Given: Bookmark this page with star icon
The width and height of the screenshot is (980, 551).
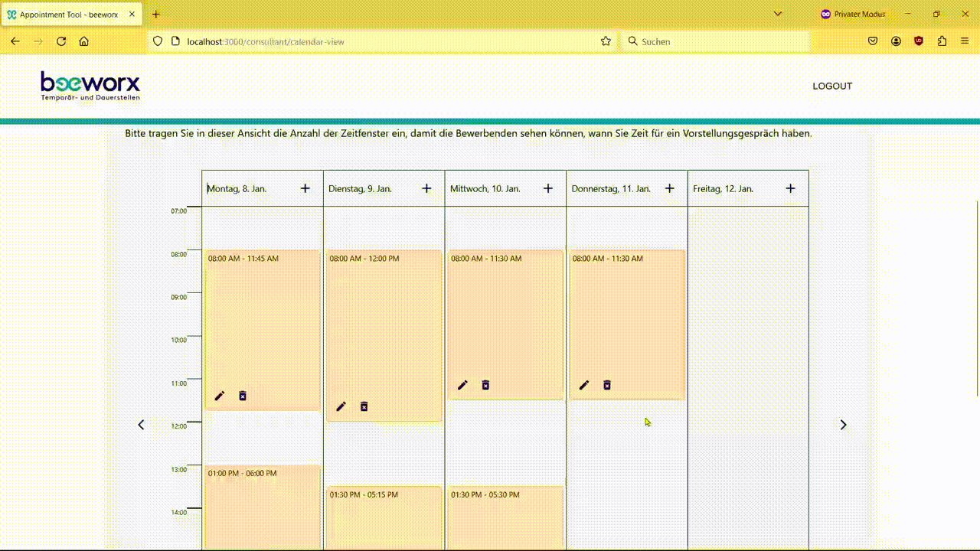Looking at the screenshot, I should click(x=606, y=41).
